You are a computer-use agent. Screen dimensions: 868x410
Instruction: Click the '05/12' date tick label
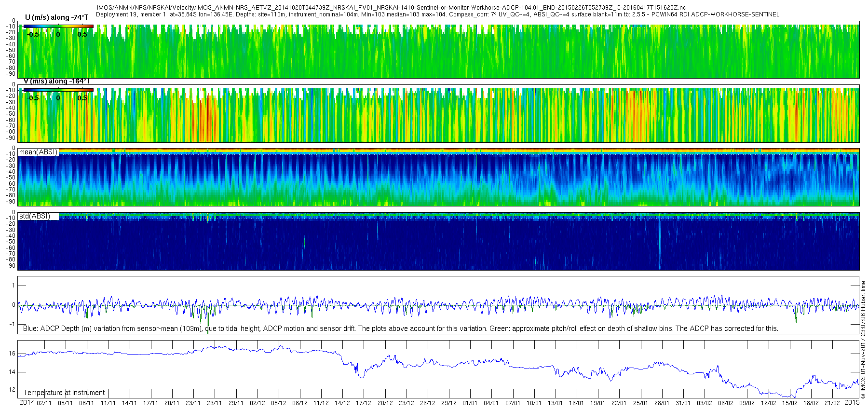279,403
